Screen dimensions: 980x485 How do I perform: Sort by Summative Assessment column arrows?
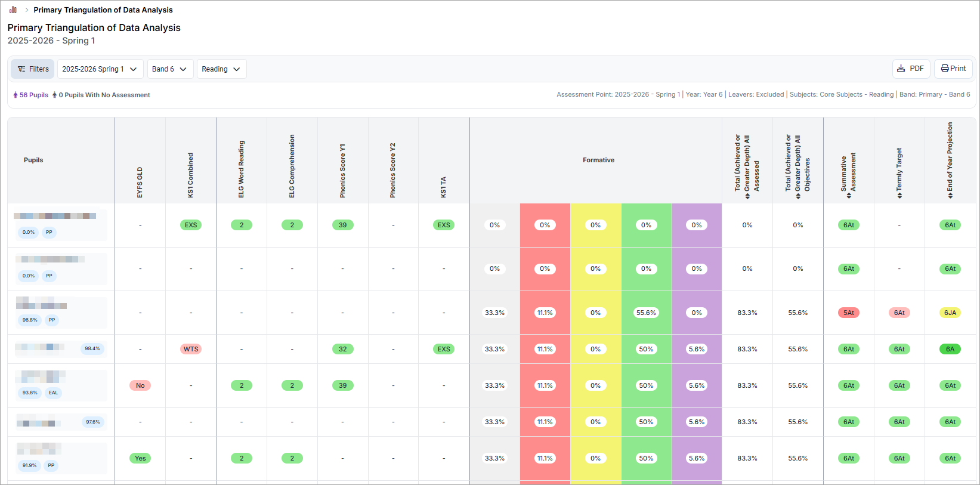pos(849,195)
